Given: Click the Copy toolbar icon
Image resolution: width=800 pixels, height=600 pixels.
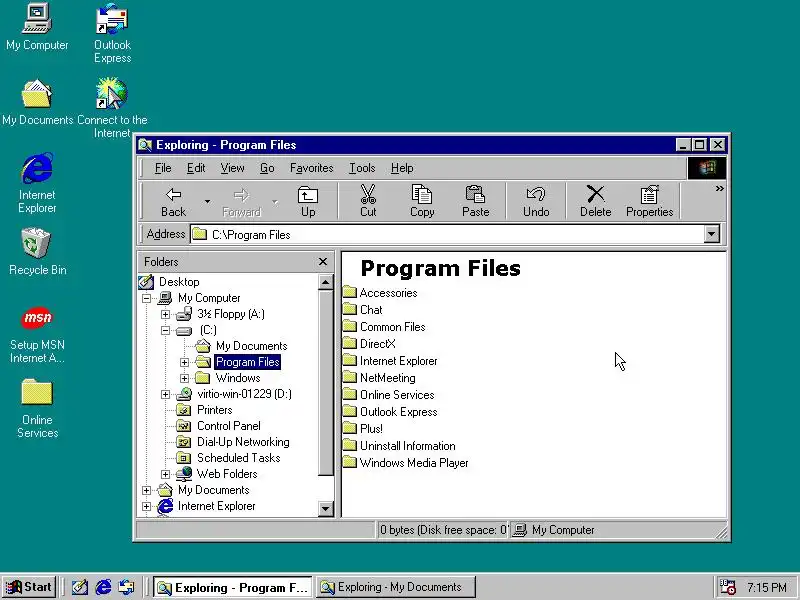Looking at the screenshot, I should [421, 194].
